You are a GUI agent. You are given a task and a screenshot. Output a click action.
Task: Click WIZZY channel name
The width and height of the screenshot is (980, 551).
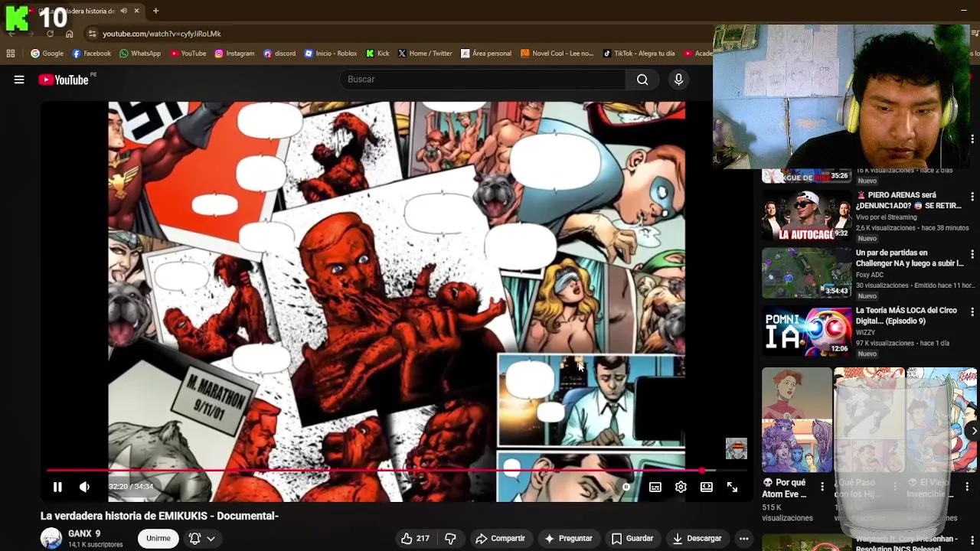[865, 333]
